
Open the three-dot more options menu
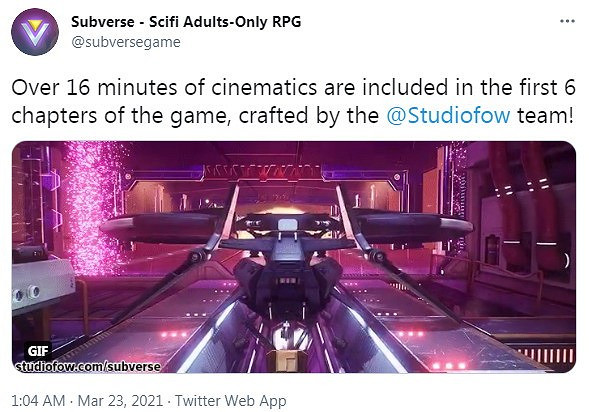[567, 21]
